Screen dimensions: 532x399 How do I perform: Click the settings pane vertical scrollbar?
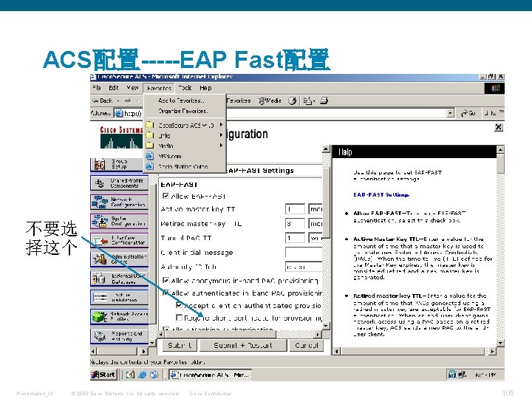[x=326, y=237]
